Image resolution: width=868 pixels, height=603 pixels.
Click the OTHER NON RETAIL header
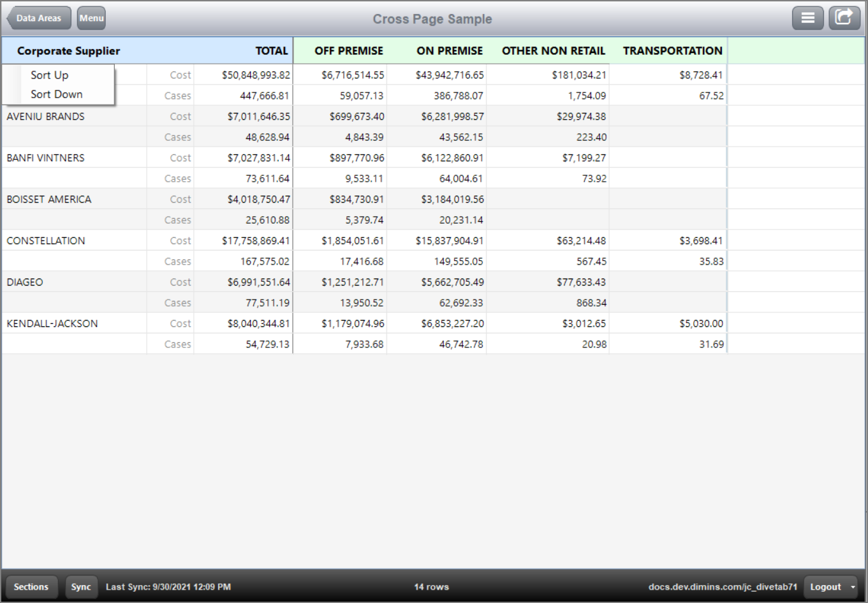pyautogui.click(x=553, y=51)
